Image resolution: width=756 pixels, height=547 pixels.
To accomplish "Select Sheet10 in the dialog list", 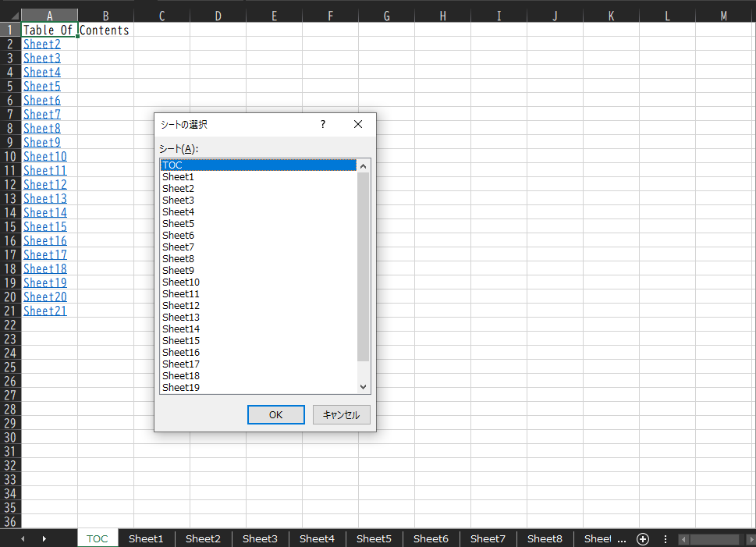I will (258, 282).
